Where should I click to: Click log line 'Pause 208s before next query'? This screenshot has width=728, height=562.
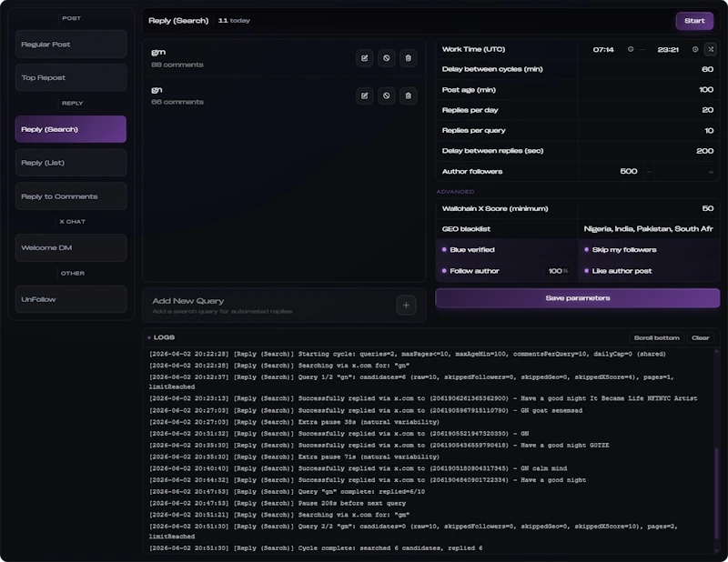tap(278, 503)
